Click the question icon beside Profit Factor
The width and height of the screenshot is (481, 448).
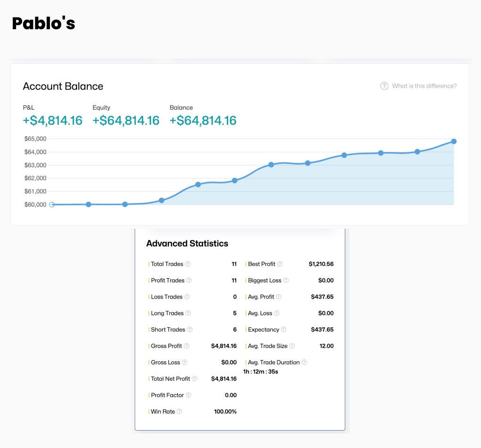[x=189, y=395]
